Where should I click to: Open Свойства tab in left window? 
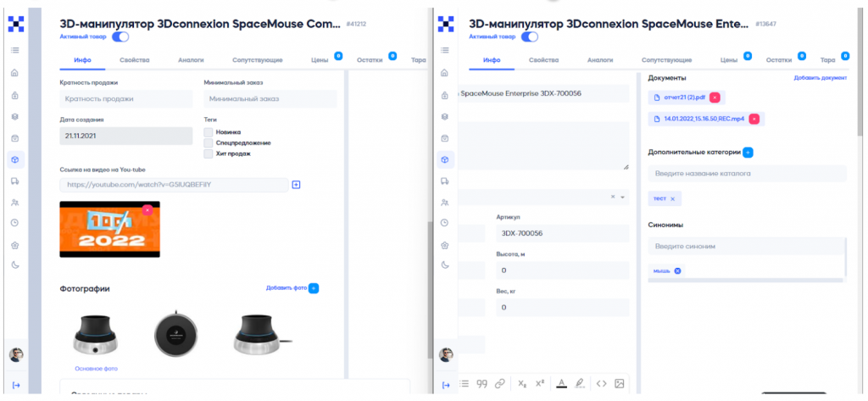135,60
